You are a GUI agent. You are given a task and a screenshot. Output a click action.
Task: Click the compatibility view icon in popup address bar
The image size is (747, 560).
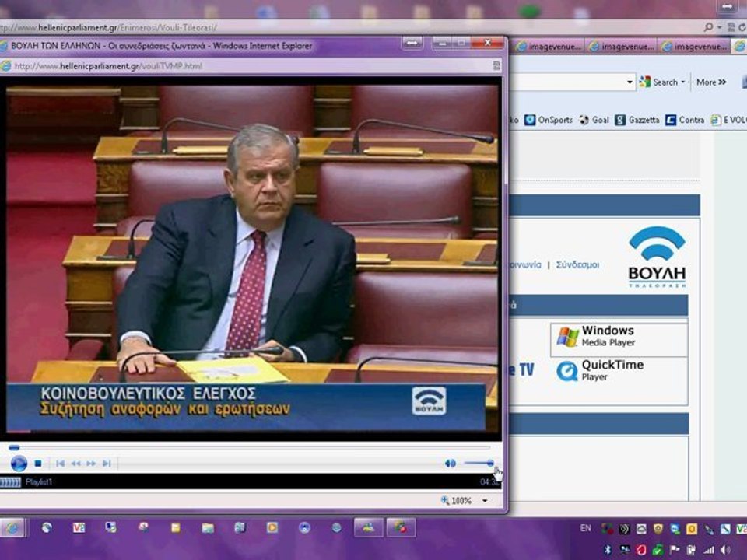tap(496, 65)
